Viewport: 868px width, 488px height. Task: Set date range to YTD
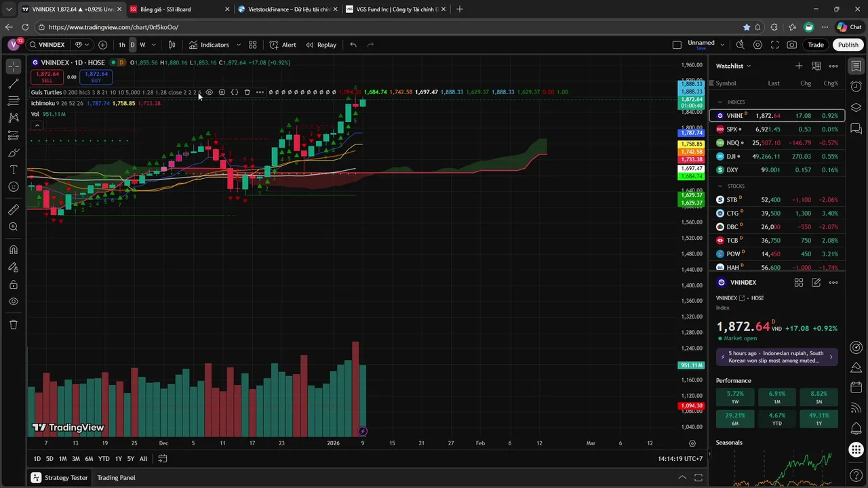click(104, 459)
